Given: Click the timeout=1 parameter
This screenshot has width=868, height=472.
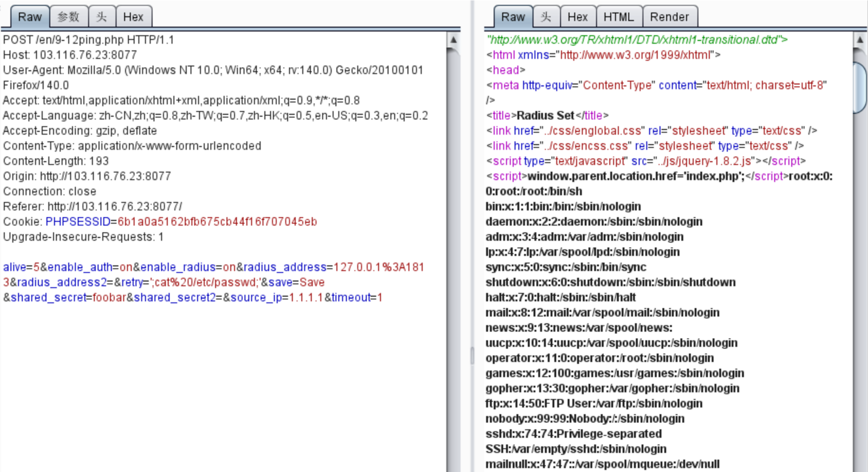Looking at the screenshot, I should click(357, 298).
